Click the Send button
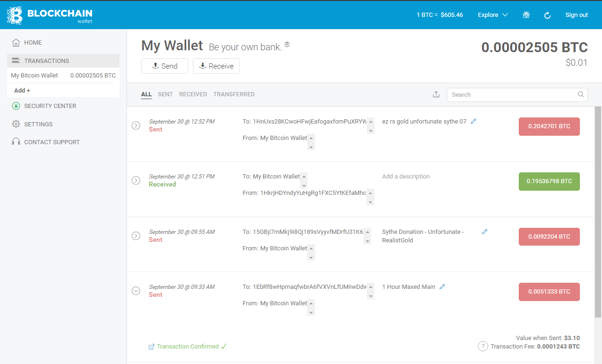 165,66
